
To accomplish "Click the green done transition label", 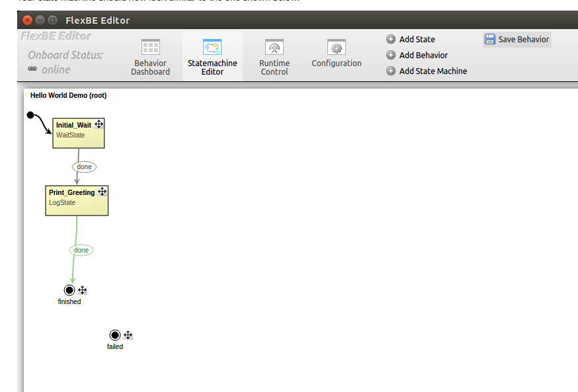I will pos(81,250).
